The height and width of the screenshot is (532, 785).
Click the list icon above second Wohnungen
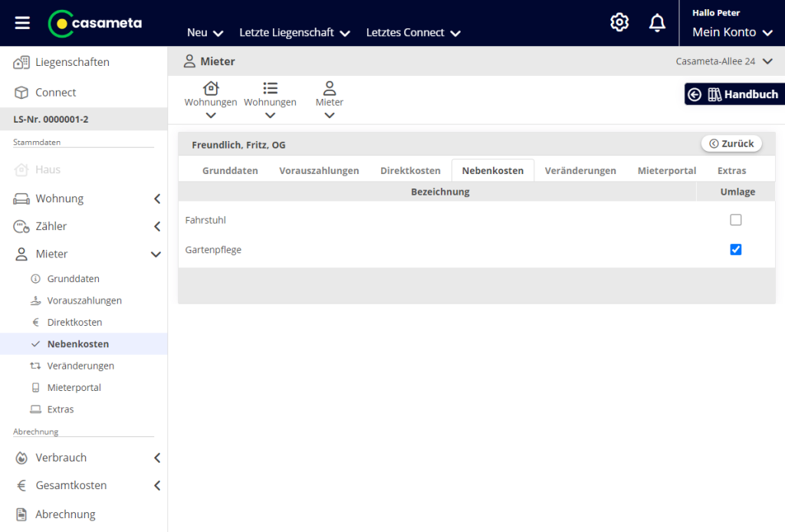click(x=271, y=88)
